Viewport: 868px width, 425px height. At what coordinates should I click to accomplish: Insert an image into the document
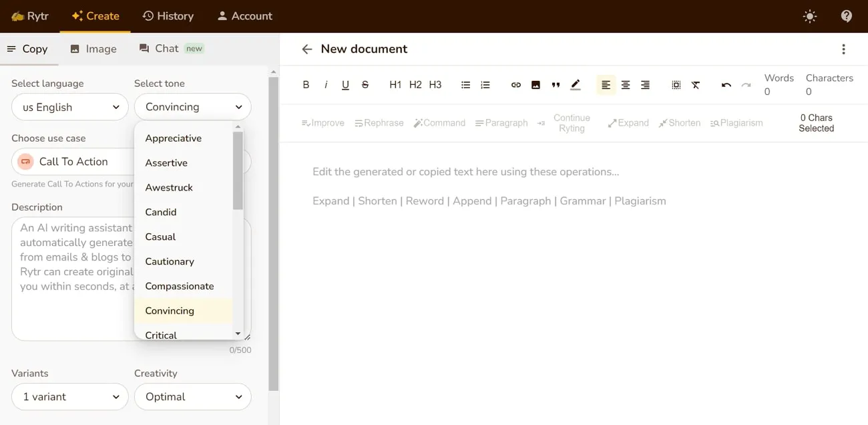pyautogui.click(x=535, y=85)
